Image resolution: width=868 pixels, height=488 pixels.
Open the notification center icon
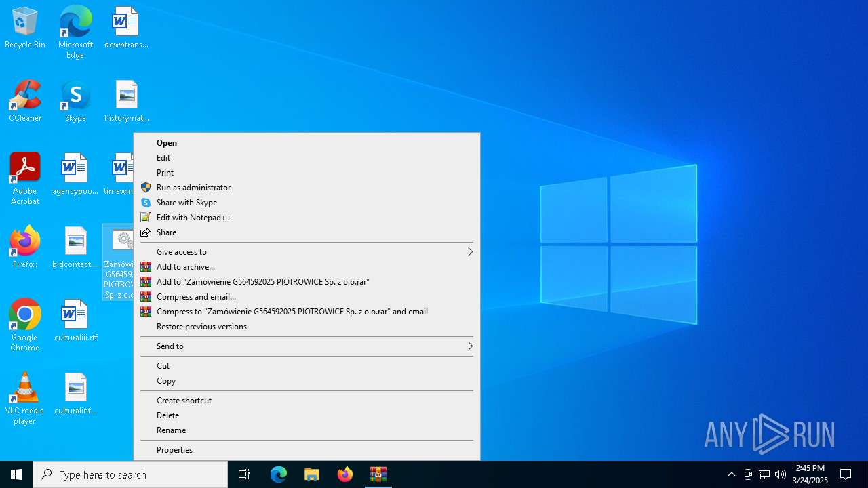pos(846,474)
